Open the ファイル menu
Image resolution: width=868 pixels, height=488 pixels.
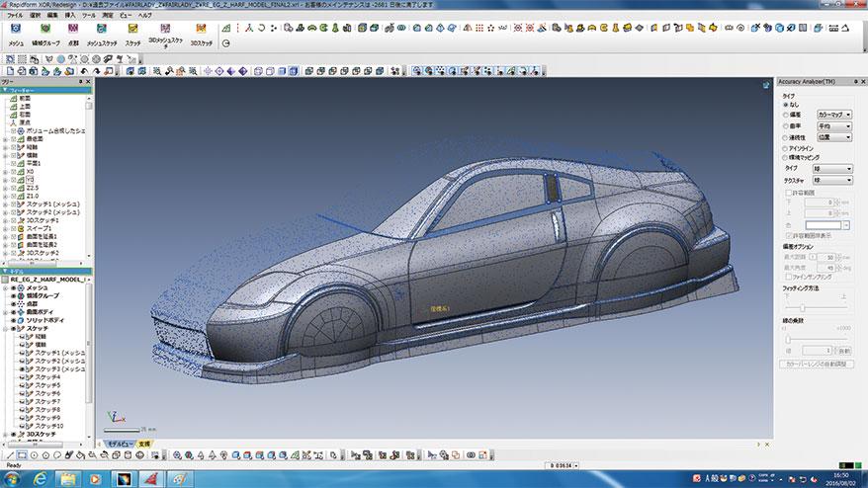coord(15,16)
